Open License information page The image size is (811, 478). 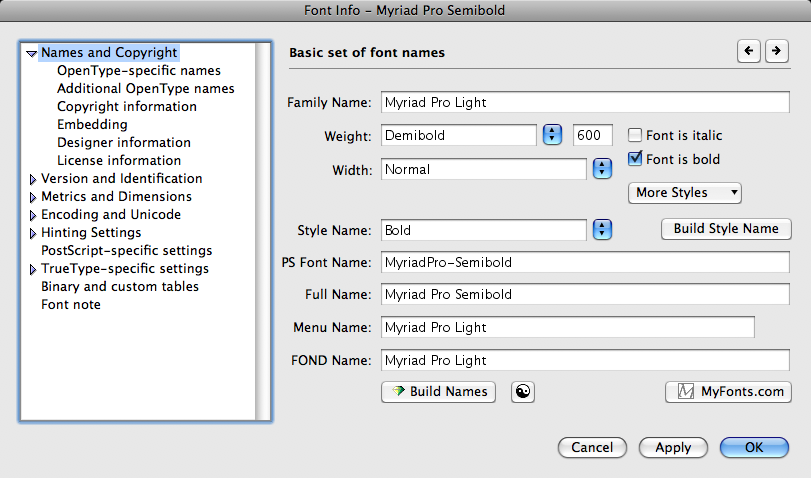click(119, 160)
